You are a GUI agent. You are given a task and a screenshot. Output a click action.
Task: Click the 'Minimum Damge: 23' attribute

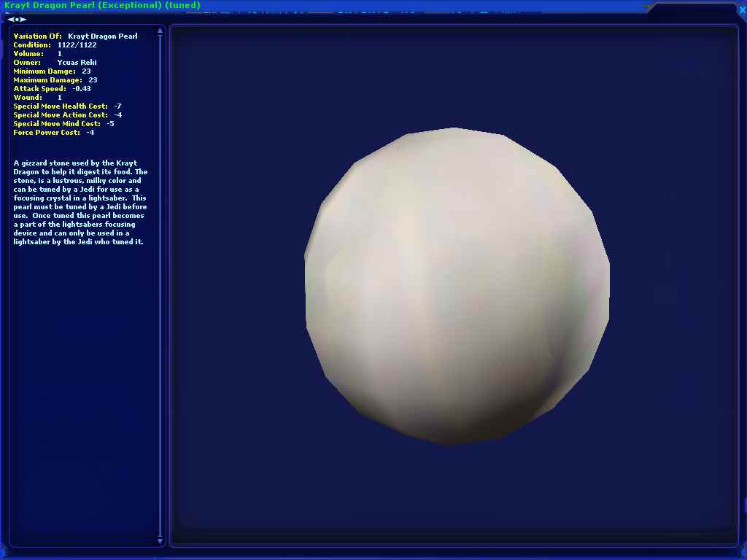[x=52, y=71]
